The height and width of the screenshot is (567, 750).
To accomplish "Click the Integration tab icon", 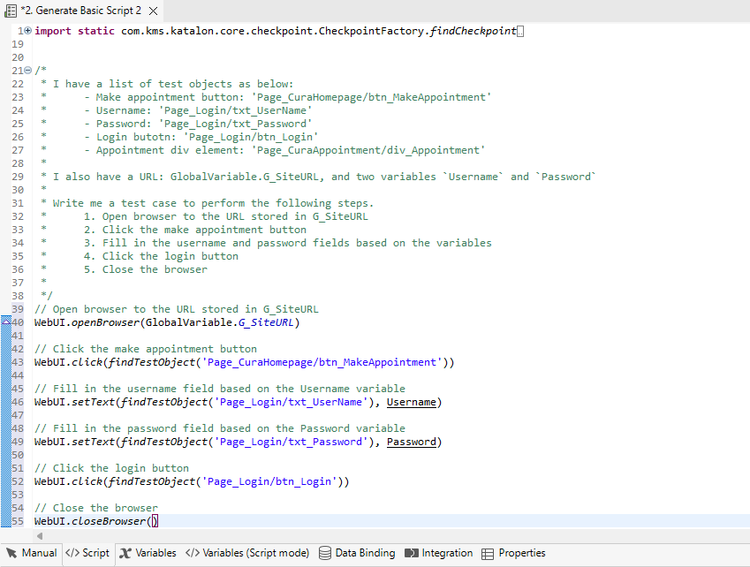I will pos(412,553).
